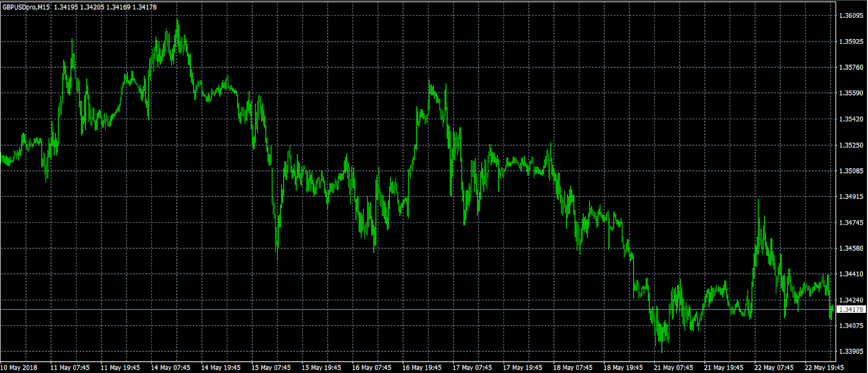The image size is (868, 373).
Task: Select the horizontal bid price line
Action: click(418, 310)
